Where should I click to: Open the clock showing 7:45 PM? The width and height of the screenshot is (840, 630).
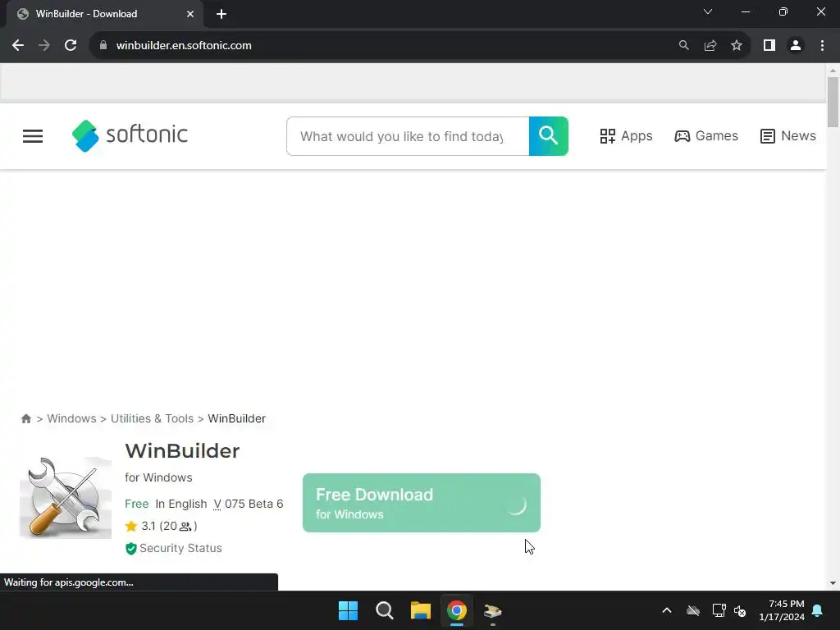coord(782,610)
